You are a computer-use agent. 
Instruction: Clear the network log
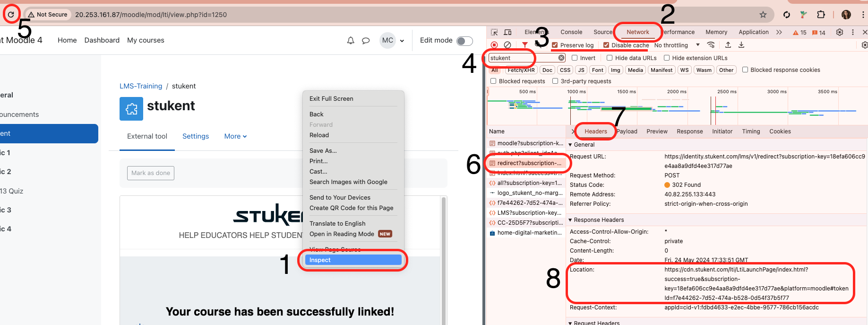[507, 45]
